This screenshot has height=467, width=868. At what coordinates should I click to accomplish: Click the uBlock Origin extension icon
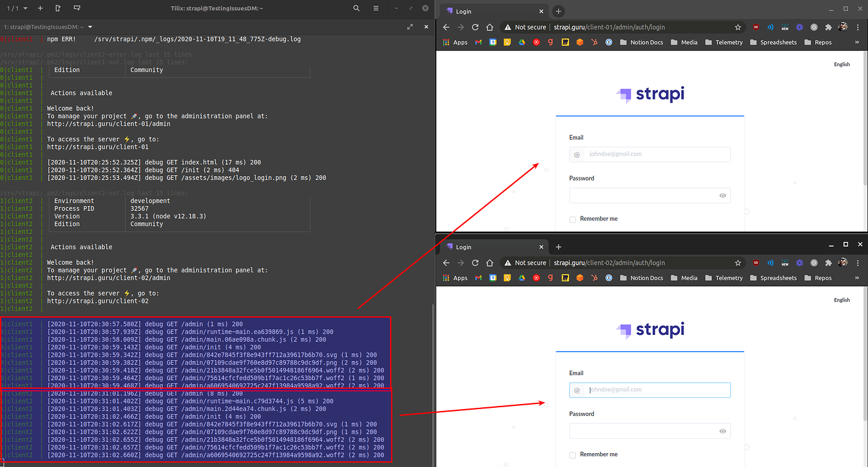pyautogui.click(x=756, y=28)
